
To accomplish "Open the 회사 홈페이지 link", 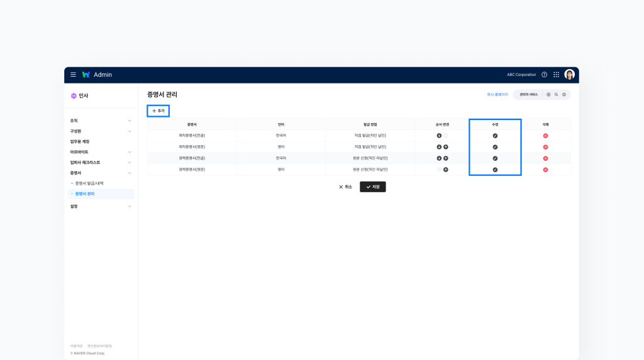I will click(497, 95).
